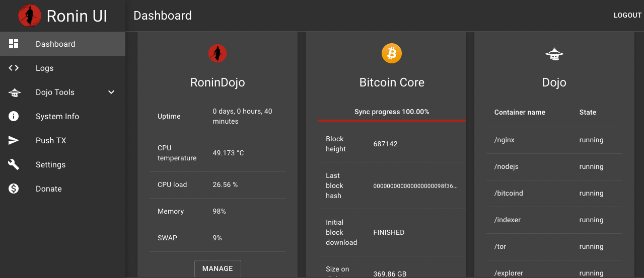The width and height of the screenshot is (644, 278).
Task: Click running state of /nodejs row
Action: click(591, 166)
